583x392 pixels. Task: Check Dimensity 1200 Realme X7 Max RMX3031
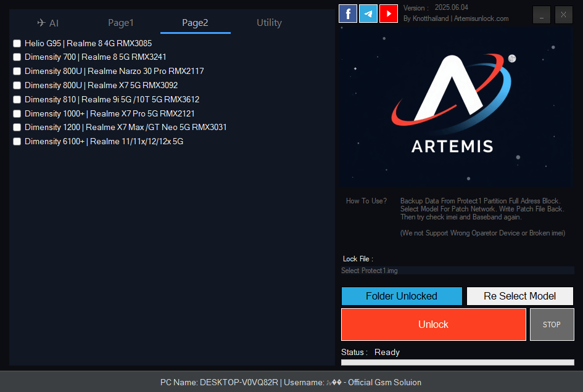click(x=17, y=127)
